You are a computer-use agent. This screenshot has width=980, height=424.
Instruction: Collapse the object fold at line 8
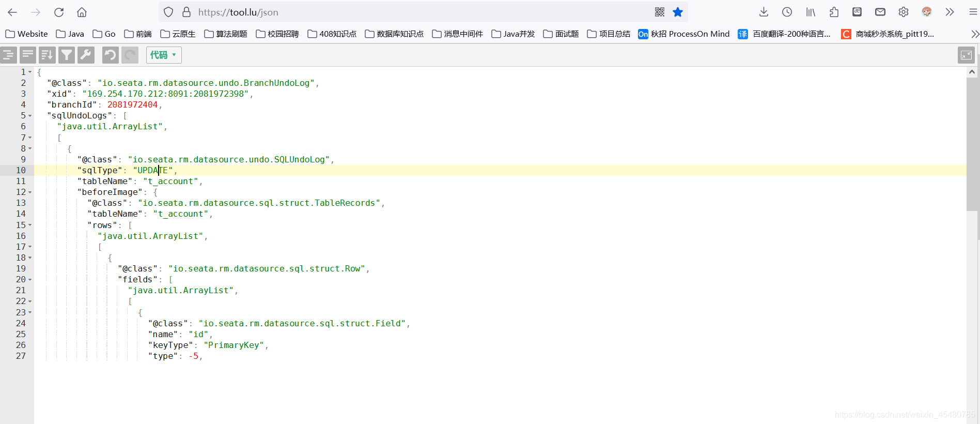point(30,148)
